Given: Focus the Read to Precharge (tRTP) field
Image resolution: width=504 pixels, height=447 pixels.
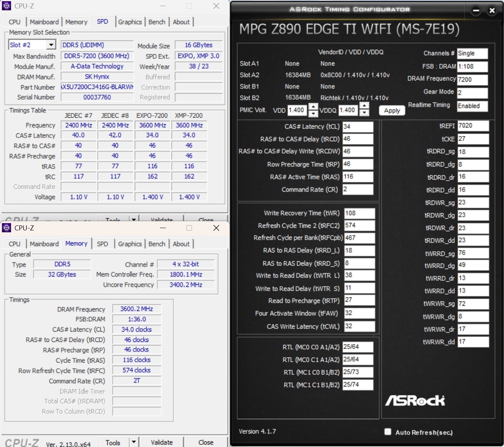Looking at the screenshot, I should pos(359,300).
